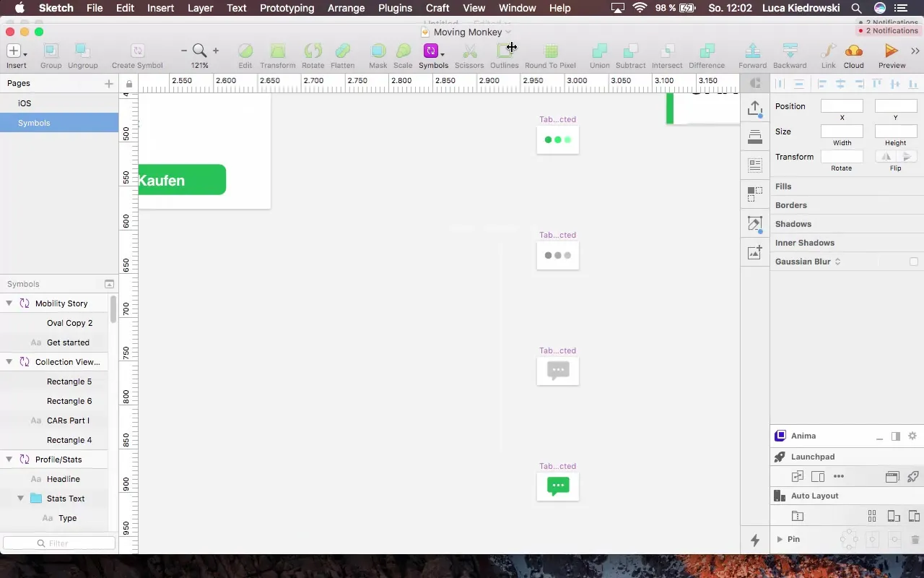Flip vertically button
The width and height of the screenshot is (924, 578).
point(907,157)
